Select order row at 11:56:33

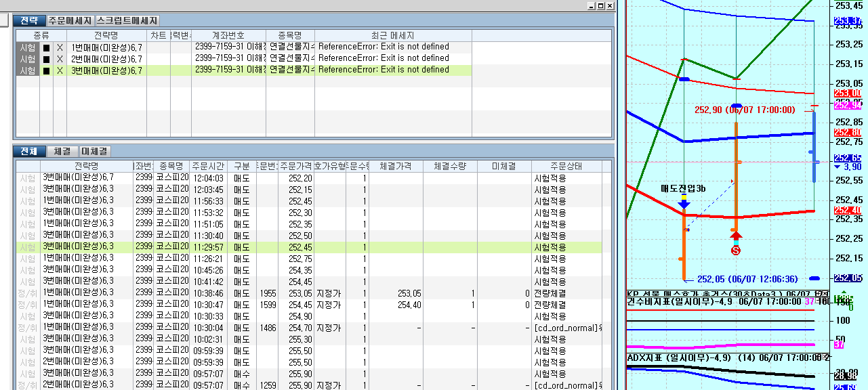coord(308,201)
